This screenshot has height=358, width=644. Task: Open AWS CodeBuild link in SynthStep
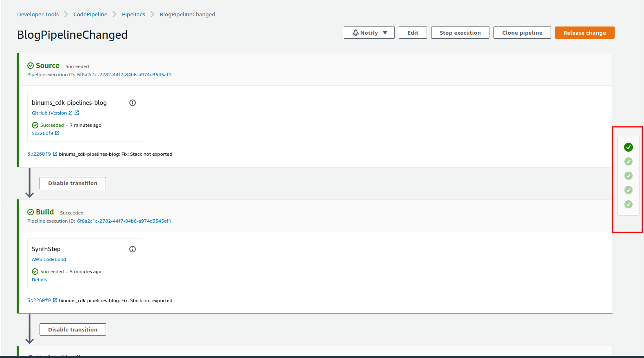(49, 259)
